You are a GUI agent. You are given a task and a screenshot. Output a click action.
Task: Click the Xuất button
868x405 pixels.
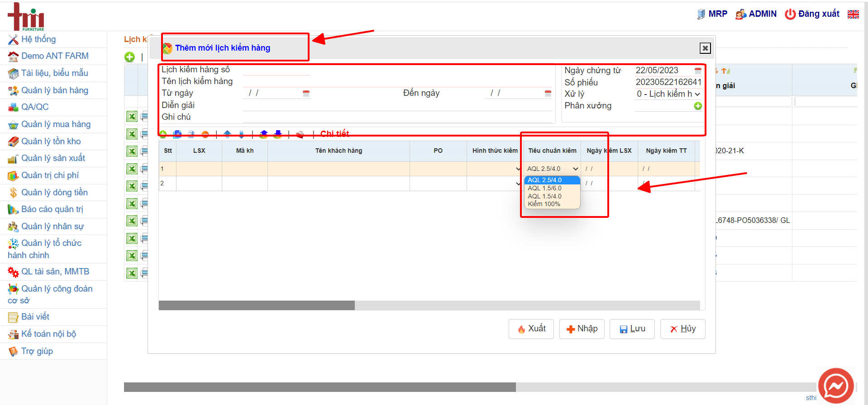click(531, 329)
